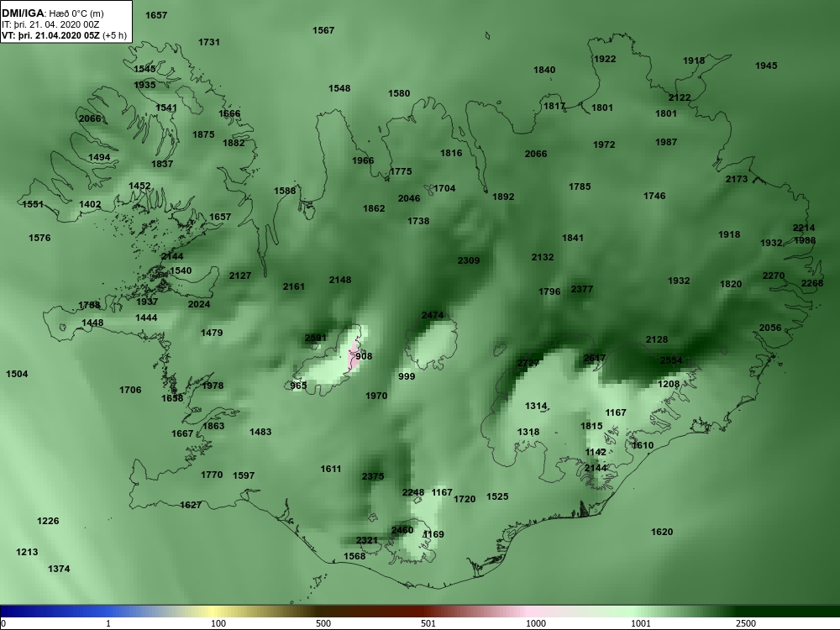
Task: Click the 2161 height value
Action: (293, 286)
